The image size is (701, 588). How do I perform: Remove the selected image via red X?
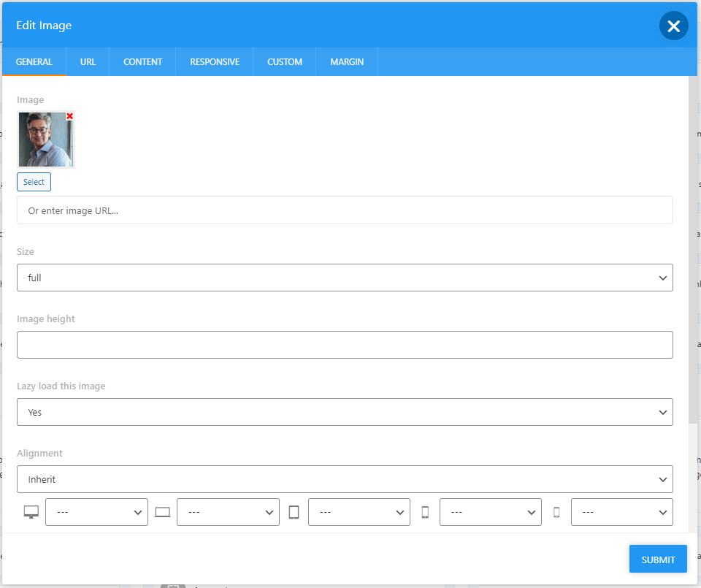[70, 116]
